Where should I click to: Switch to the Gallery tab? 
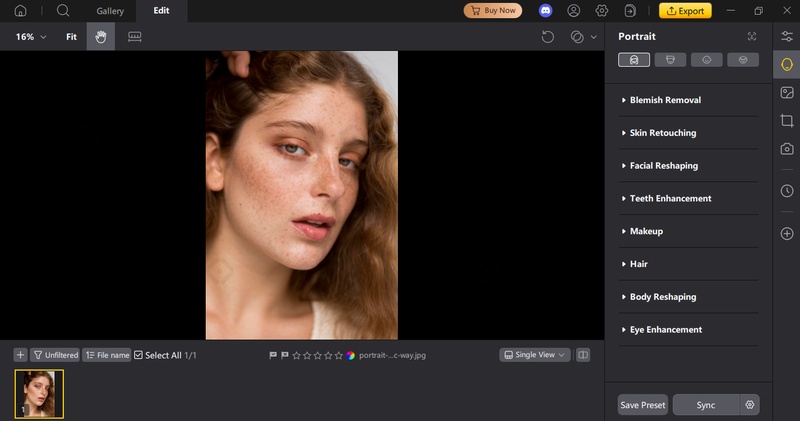coord(110,11)
